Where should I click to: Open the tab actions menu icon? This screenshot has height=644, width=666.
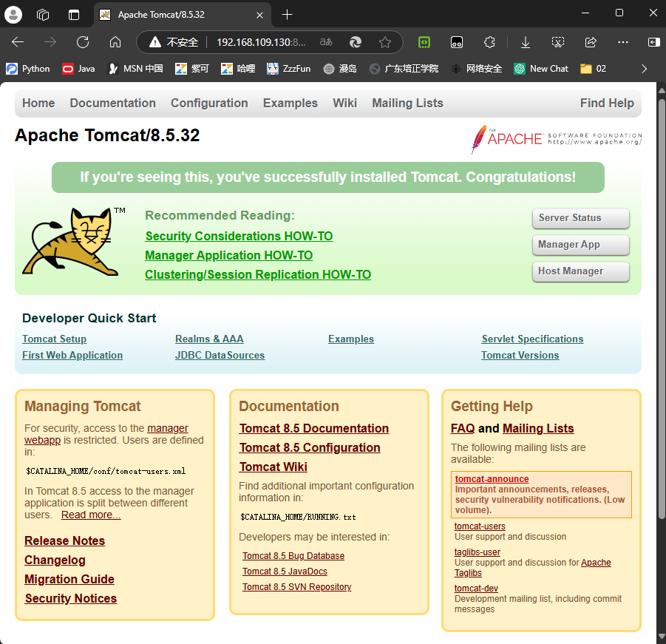pyautogui.click(x=74, y=15)
